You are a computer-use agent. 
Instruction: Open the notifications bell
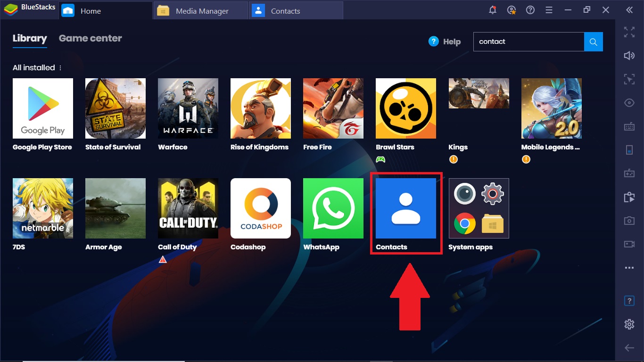coord(493,10)
